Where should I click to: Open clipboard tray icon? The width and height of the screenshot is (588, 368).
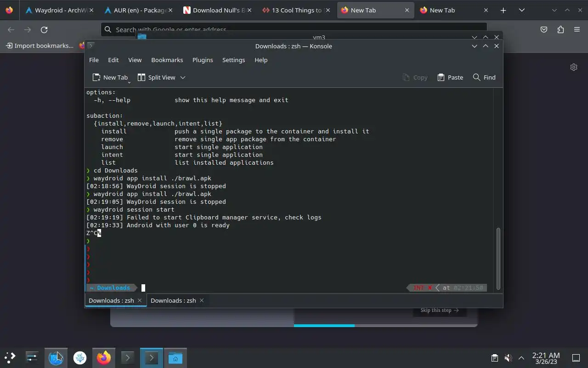coord(494,358)
